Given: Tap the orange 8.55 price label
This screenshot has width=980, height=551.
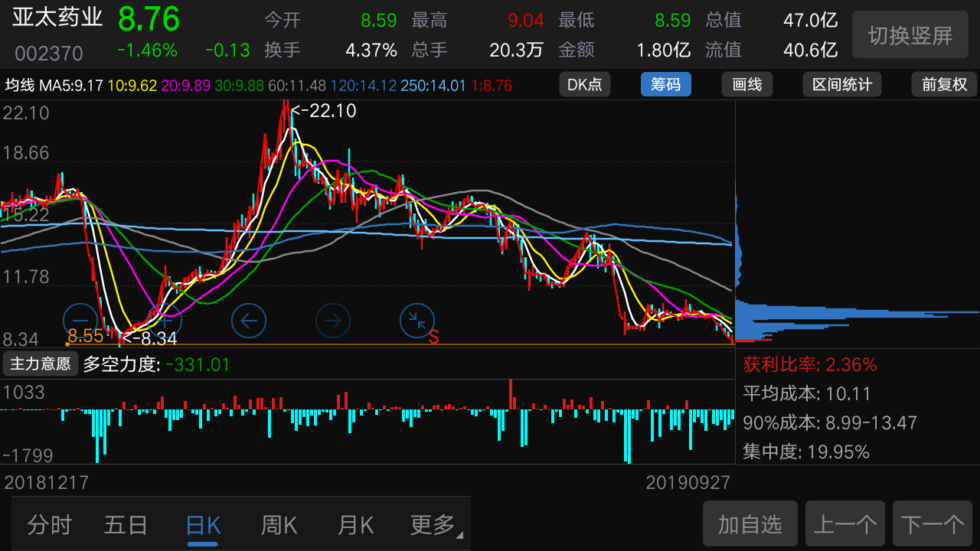Looking at the screenshot, I should [85, 336].
